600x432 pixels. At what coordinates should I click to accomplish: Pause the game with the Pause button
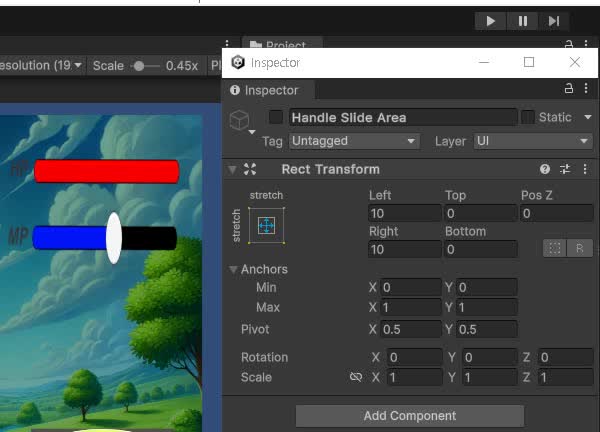click(522, 21)
